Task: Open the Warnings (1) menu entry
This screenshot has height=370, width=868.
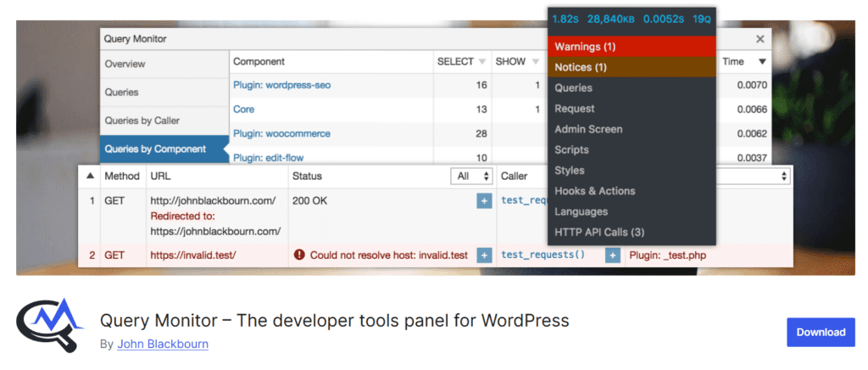Action: pos(632,47)
